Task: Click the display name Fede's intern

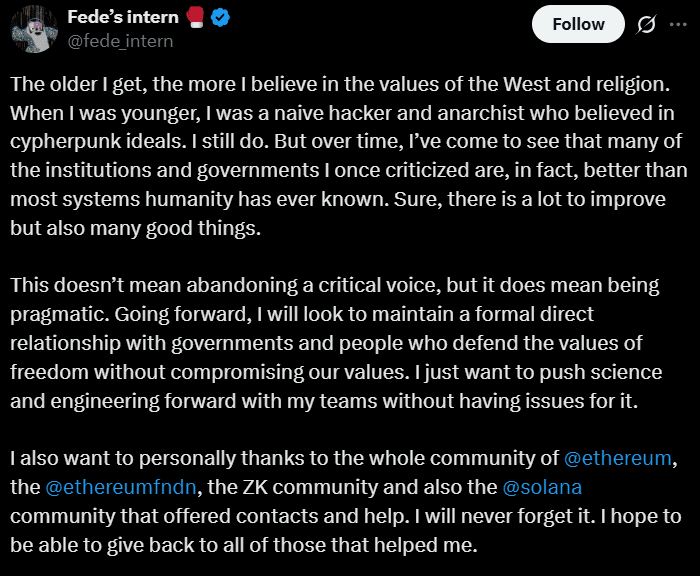Action: pos(122,17)
